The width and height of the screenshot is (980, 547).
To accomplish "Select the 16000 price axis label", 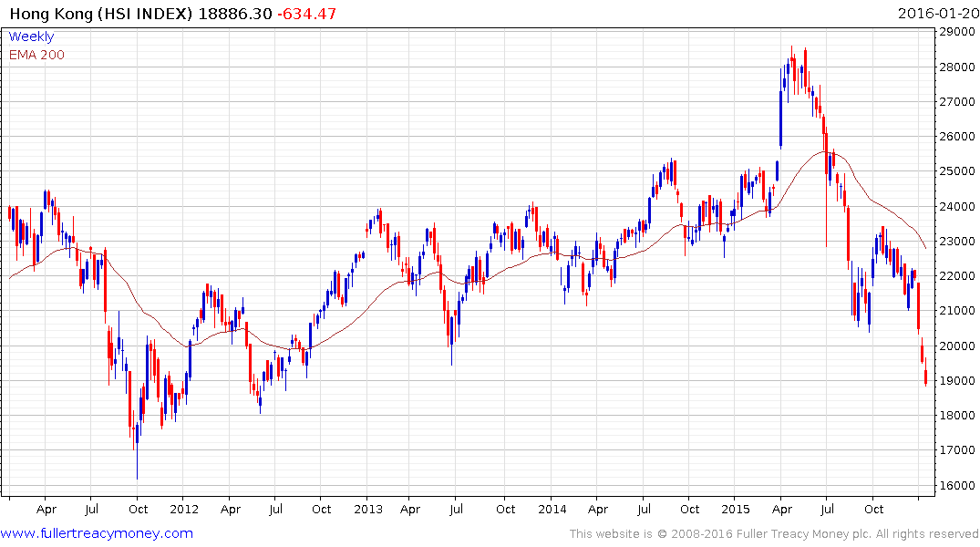I will 957,484.
